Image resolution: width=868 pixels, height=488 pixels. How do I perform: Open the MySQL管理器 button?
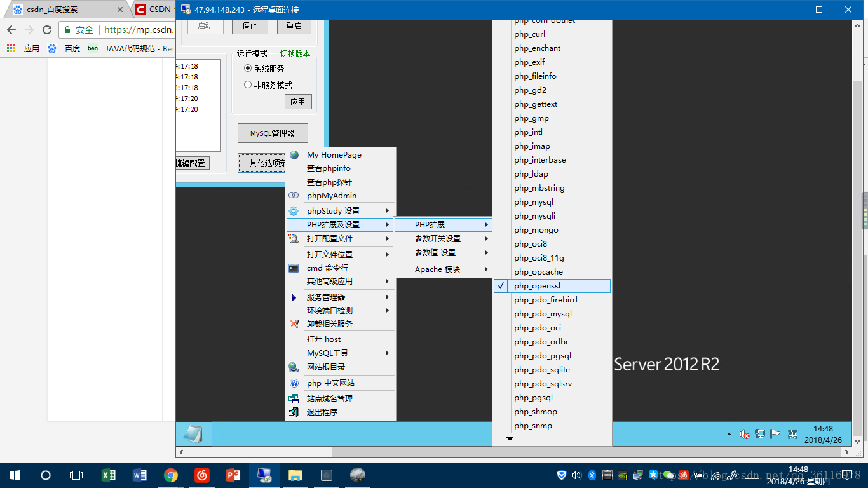[x=273, y=133]
